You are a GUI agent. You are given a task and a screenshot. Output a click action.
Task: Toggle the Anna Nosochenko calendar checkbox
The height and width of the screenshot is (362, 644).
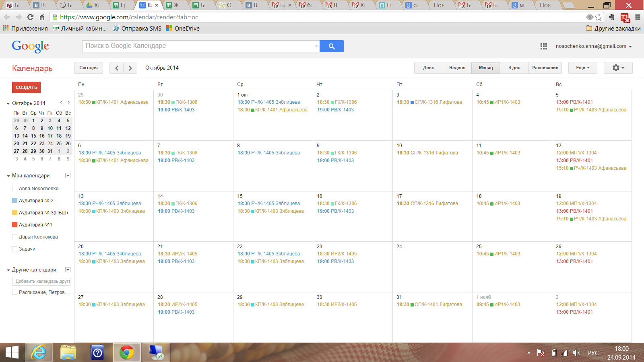pyautogui.click(x=15, y=189)
